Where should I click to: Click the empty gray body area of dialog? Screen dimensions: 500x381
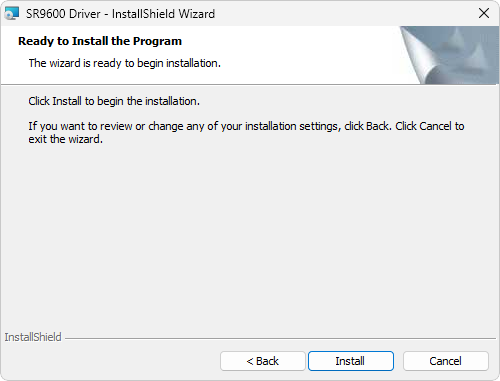click(x=250, y=233)
